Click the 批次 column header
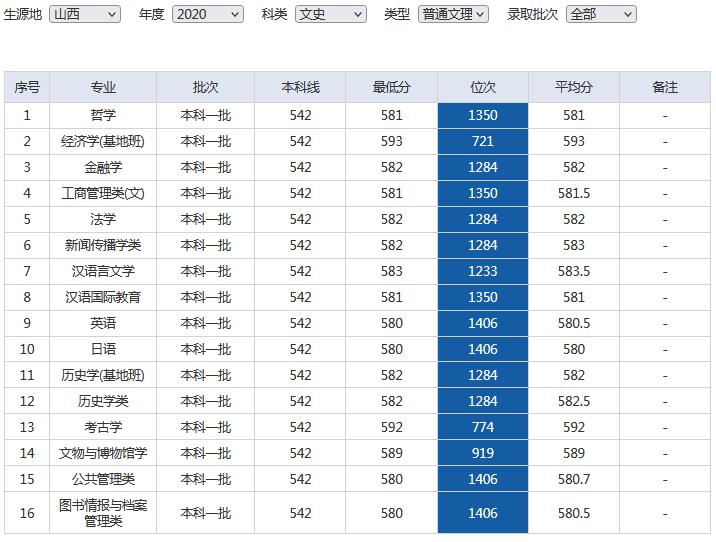 205,87
